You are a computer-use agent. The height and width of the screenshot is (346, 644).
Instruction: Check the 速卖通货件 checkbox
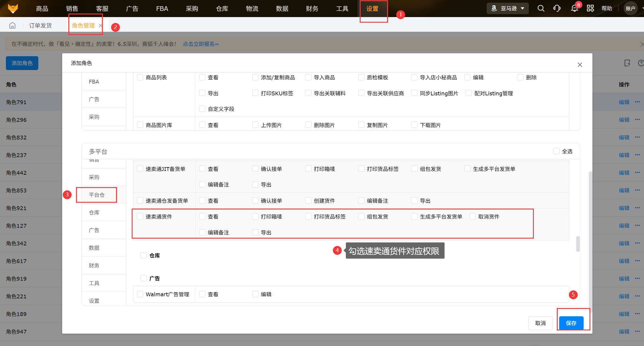tap(140, 217)
